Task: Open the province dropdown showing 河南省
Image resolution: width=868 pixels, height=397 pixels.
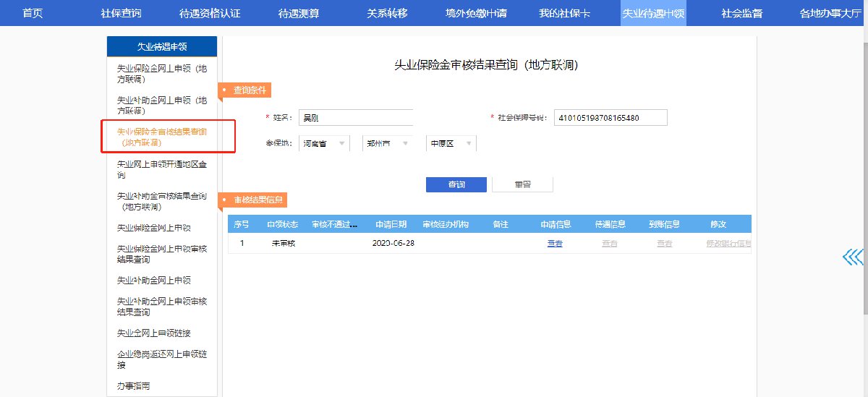Action: [x=324, y=144]
